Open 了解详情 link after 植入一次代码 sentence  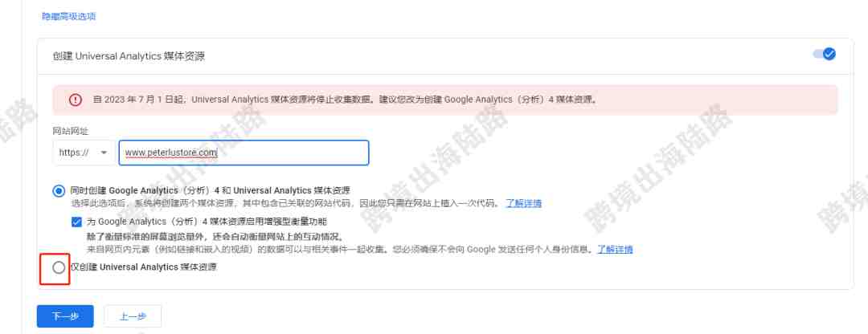[x=524, y=203]
